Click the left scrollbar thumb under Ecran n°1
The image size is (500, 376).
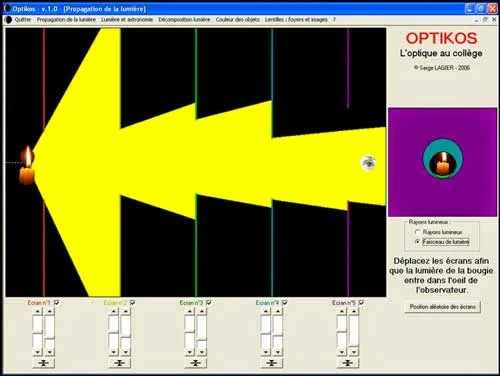[x=38, y=332]
